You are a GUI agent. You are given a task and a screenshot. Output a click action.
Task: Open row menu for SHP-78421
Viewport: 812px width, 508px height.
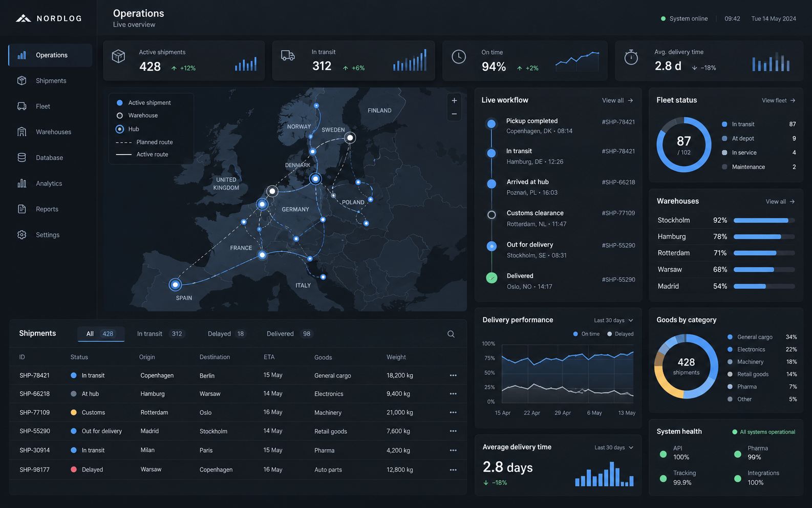[x=453, y=375]
